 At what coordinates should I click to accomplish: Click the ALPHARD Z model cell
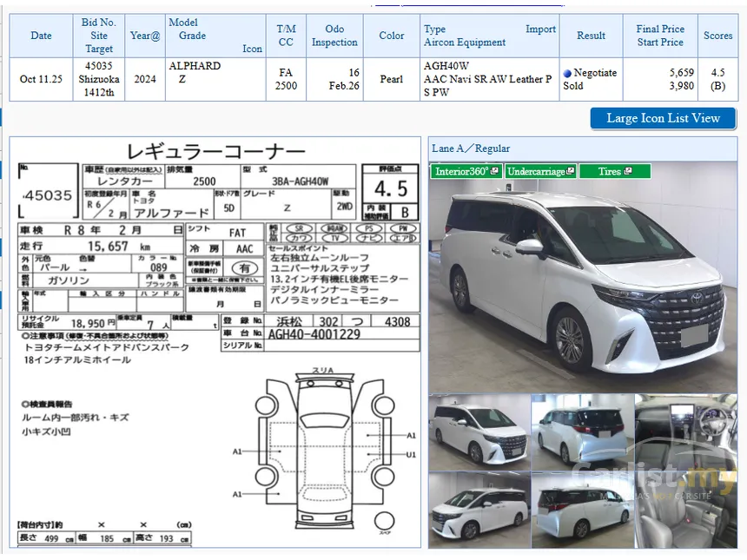(215, 79)
